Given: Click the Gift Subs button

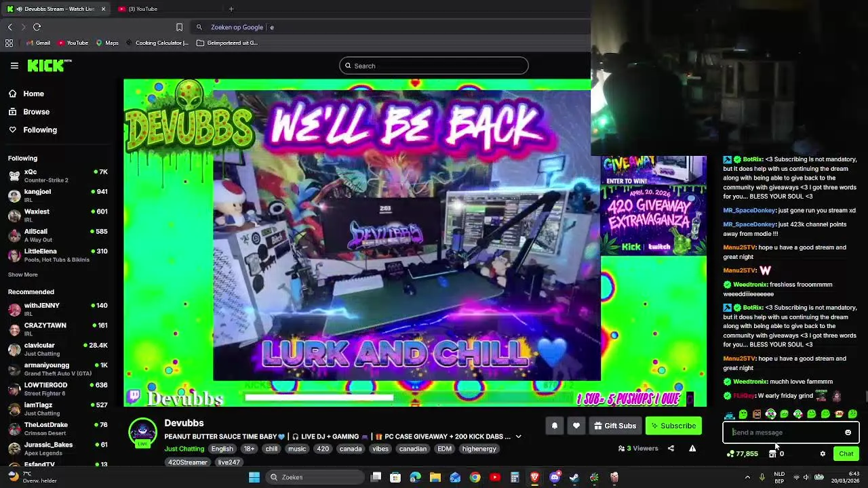Looking at the screenshot, I should (x=615, y=426).
